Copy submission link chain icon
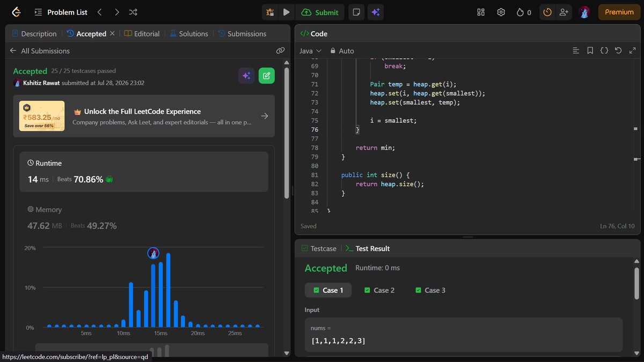This screenshot has width=644, height=362. pos(280,50)
